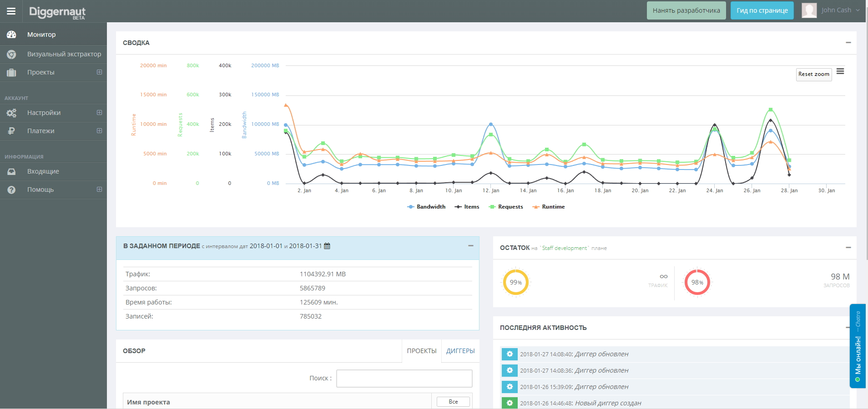
Task: Click the hamburger menu icon in header
Action: (x=11, y=11)
